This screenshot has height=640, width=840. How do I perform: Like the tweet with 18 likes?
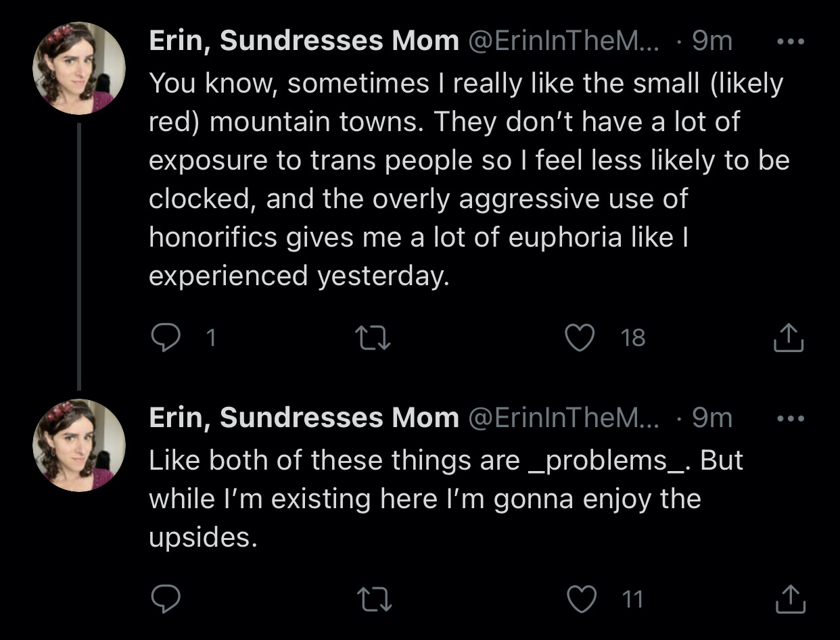pyautogui.click(x=579, y=337)
